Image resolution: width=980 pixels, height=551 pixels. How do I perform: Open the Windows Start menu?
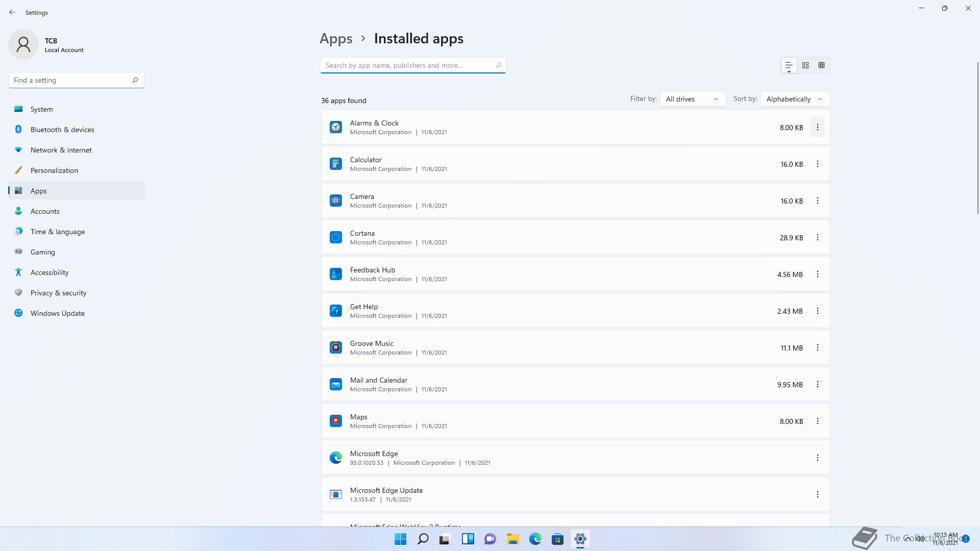[401, 539]
